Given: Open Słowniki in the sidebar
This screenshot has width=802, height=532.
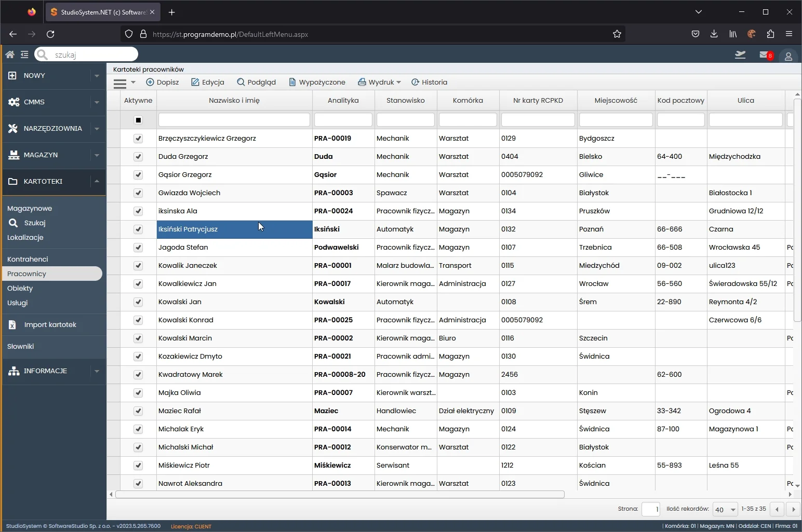Looking at the screenshot, I should click(21, 346).
